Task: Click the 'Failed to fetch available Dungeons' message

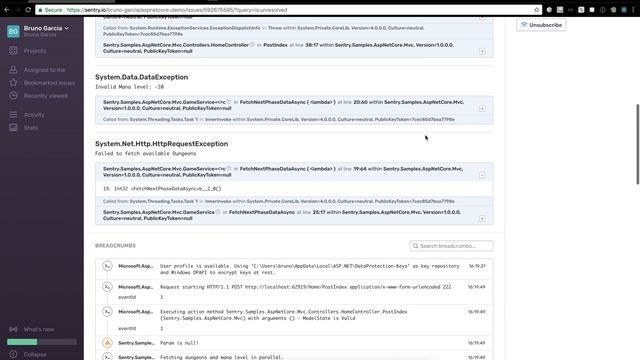Action: click(x=145, y=153)
